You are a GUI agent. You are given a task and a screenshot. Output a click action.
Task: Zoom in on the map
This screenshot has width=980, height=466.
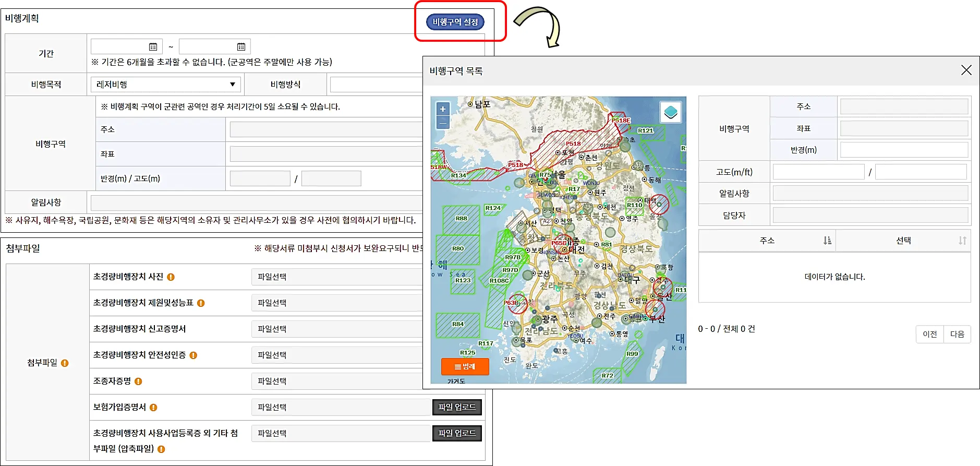[x=443, y=109]
